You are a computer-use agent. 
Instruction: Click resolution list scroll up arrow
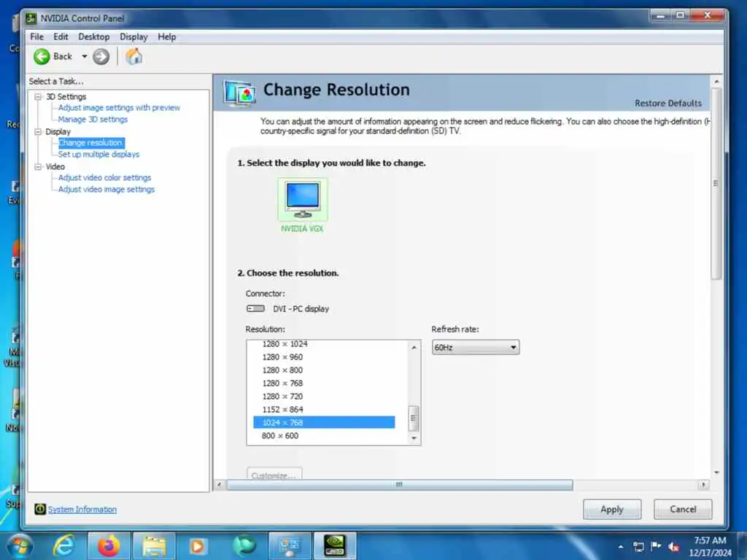pyautogui.click(x=414, y=347)
